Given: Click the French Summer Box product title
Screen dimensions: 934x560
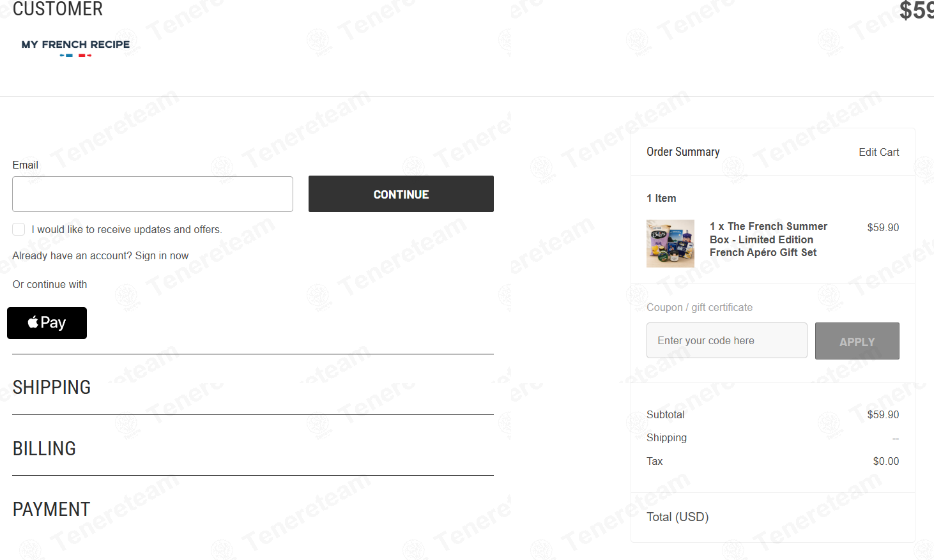Looking at the screenshot, I should coord(769,239).
